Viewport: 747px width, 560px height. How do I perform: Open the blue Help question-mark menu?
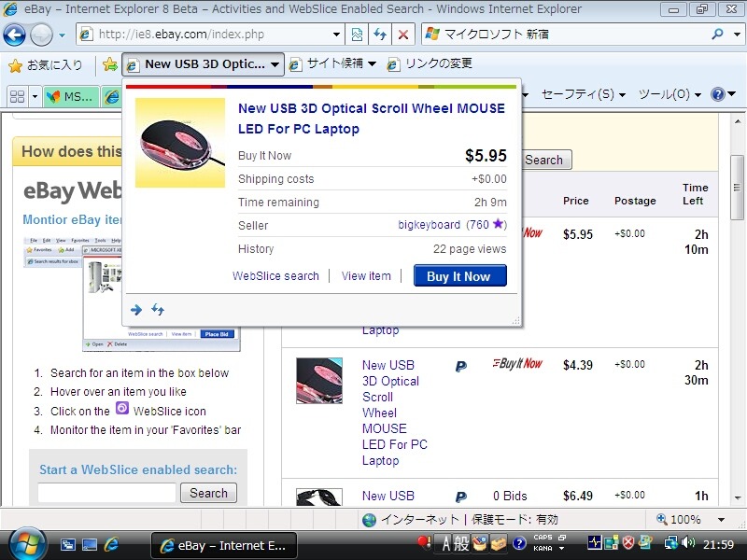[723, 94]
